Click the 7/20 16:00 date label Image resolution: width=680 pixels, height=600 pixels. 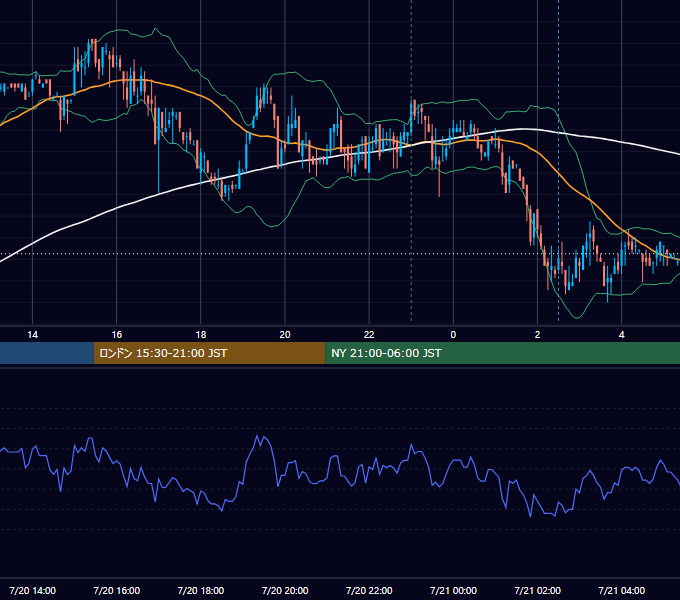[x=117, y=590]
